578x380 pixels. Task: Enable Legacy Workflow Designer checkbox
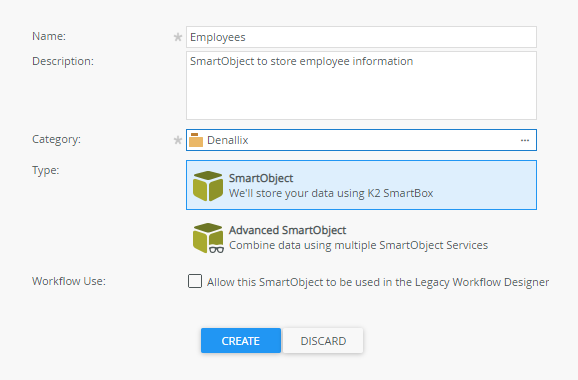click(195, 281)
